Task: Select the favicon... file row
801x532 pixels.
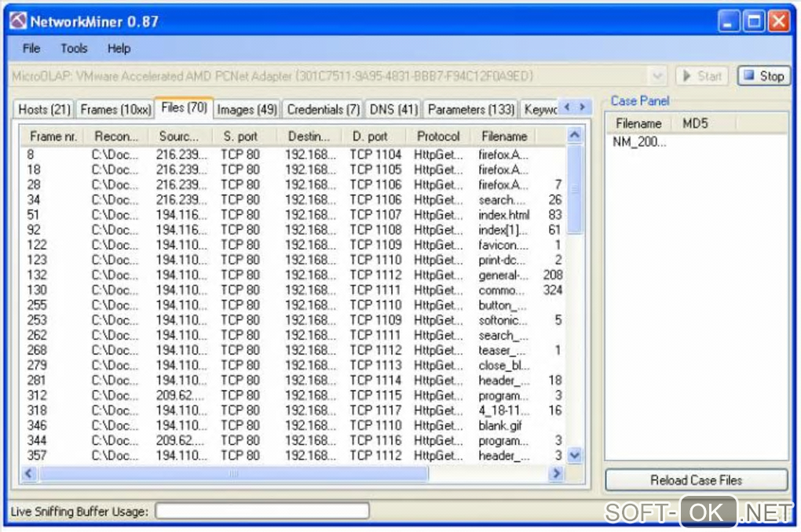Action: 294,245
